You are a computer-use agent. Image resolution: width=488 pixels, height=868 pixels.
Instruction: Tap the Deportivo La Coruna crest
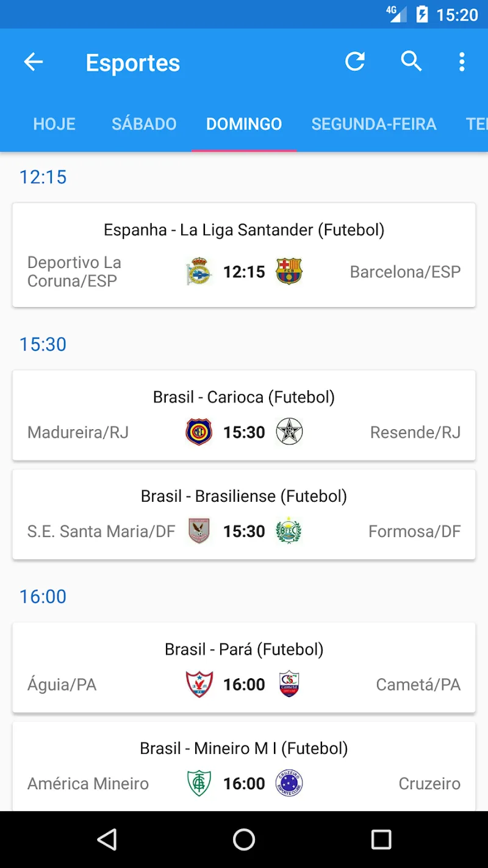(x=199, y=272)
